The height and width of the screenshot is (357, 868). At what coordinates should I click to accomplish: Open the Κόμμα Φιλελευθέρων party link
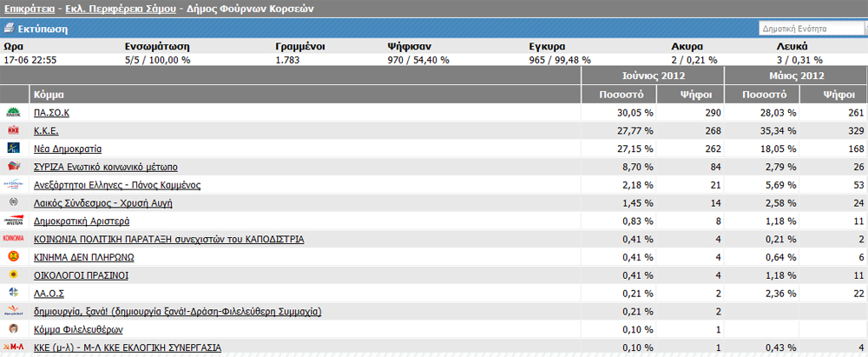pyautogui.click(x=78, y=330)
